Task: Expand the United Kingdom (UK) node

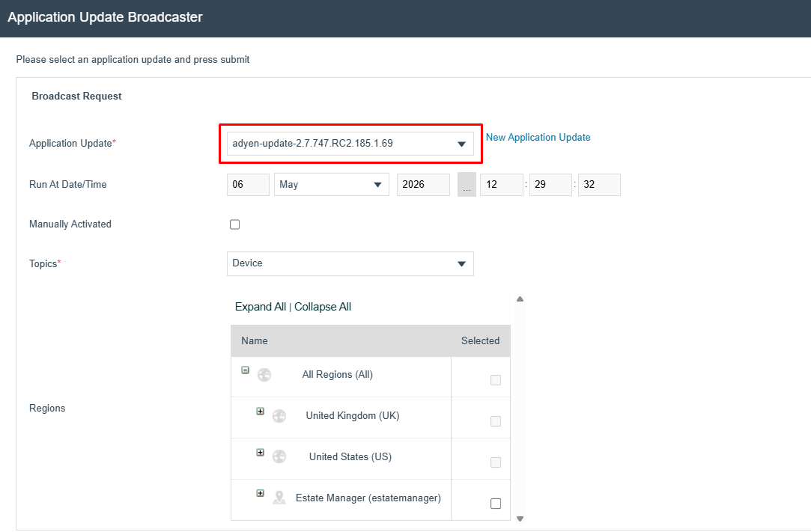Action: [260, 412]
